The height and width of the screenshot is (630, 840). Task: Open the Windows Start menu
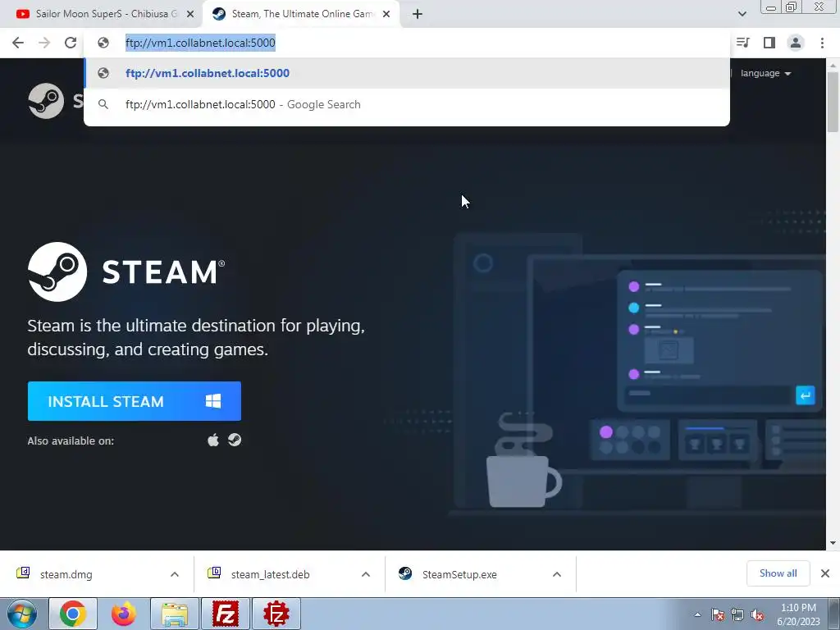click(x=22, y=614)
